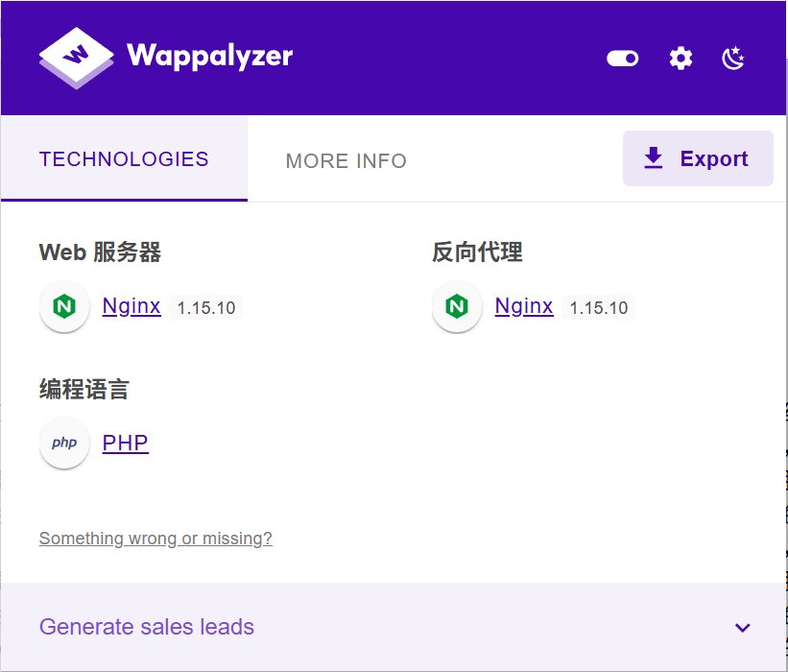Click the Wappalyzer wordmark in the header
The width and height of the screenshot is (788, 672).
(209, 56)
